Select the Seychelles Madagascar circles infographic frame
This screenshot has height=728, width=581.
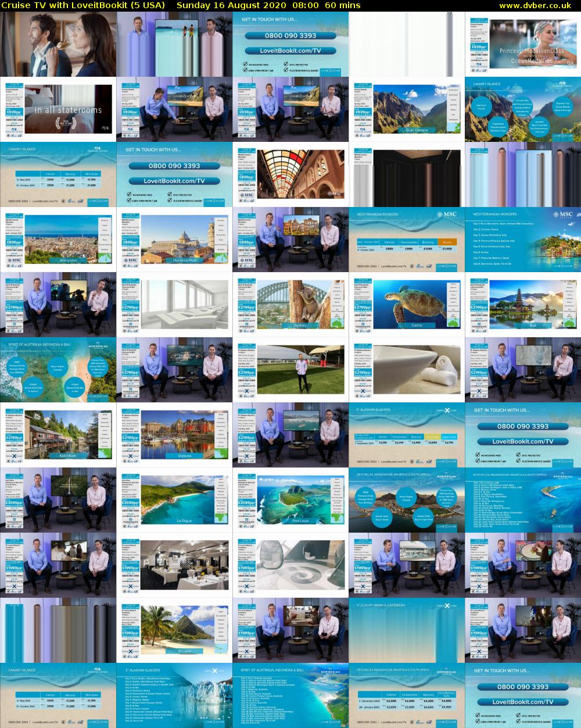point(407,500)
